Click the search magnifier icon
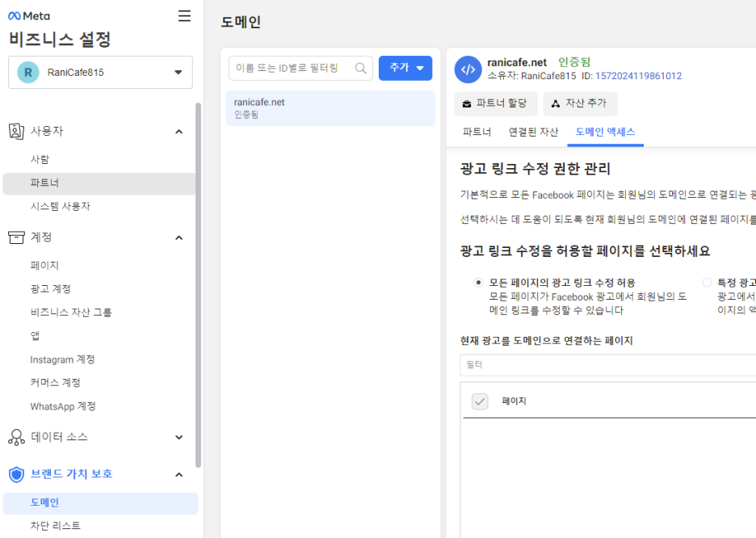756x538 pixels. click(x=360, y=68)
